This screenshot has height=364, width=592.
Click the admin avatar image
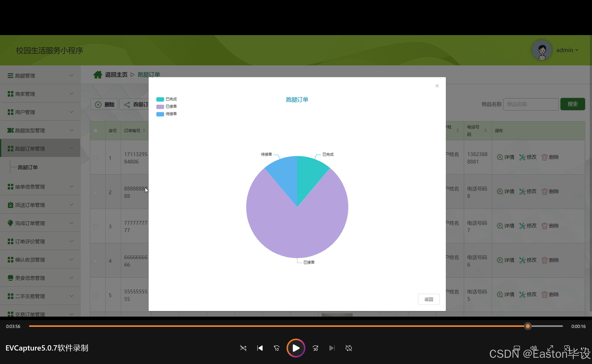coord(542,50)
